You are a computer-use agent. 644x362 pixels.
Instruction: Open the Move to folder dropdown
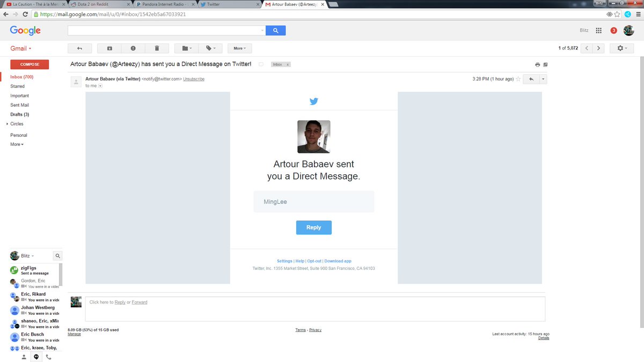(187, 48)
